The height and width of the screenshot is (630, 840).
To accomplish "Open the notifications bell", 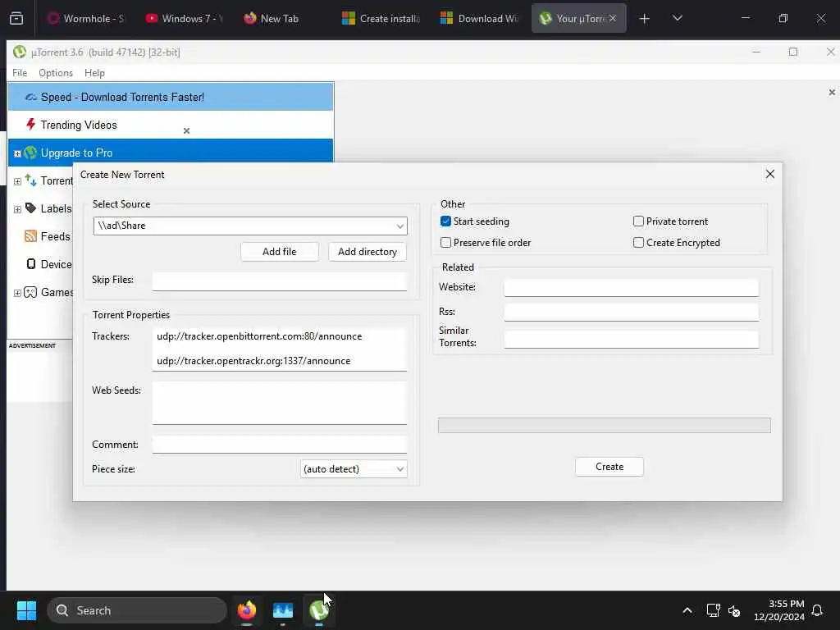I will click(x=817, y=610).
